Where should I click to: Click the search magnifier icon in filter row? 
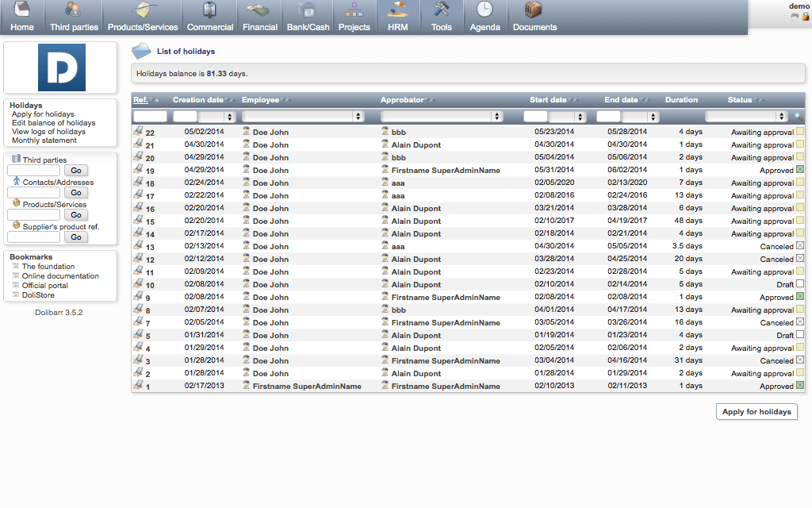pyautogui.click(x=799, y=117)
